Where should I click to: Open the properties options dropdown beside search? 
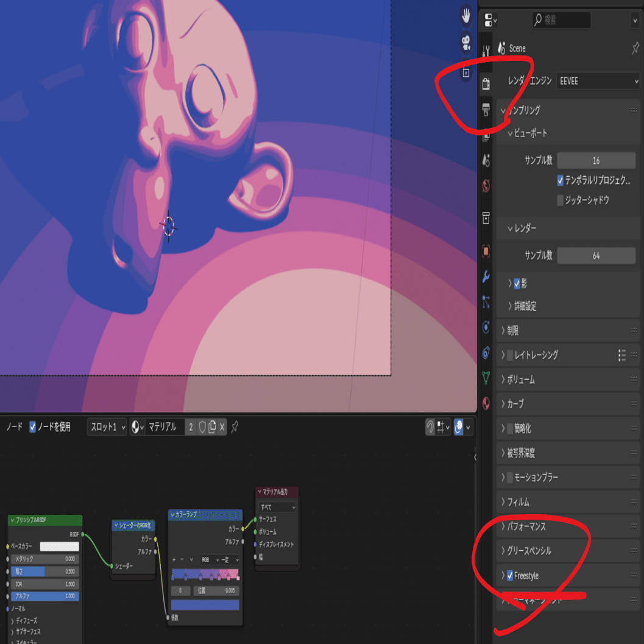(x=635, y=20)
